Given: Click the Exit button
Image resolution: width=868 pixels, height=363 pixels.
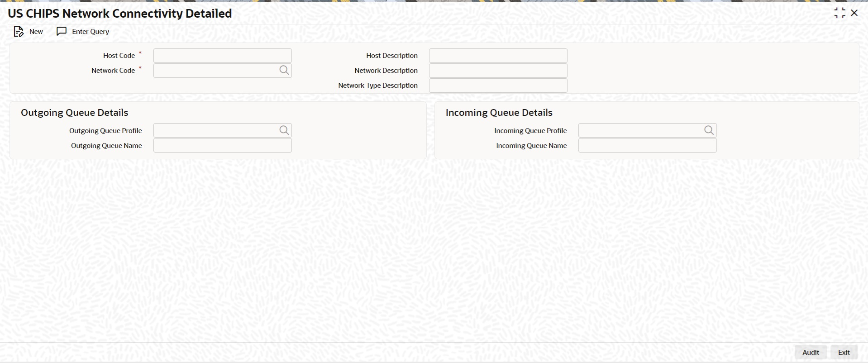Looking at the screenshot, I should pos(844,352).
